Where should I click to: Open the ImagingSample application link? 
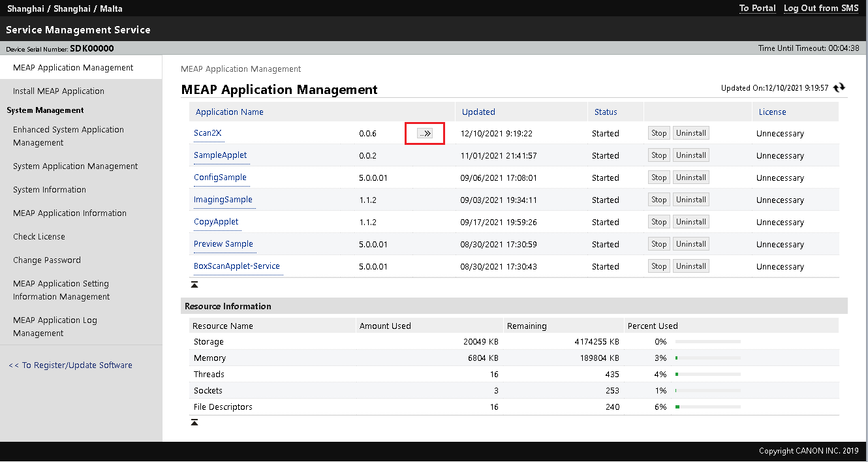[x=223, y=200]
